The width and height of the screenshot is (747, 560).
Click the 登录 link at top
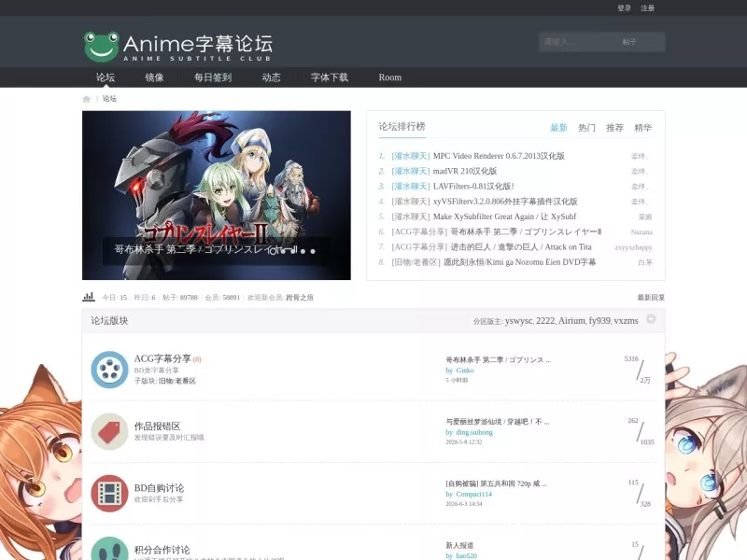[624, 8]
